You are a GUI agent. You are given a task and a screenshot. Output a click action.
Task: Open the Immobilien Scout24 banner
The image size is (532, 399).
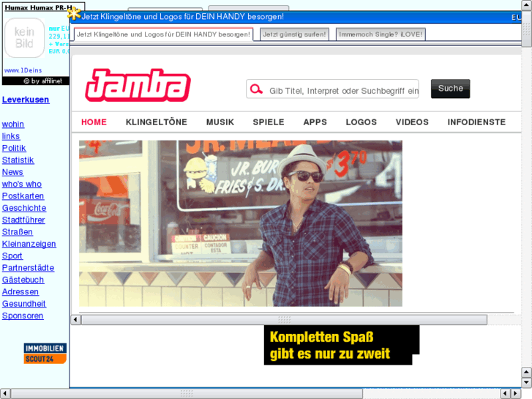[45, 354]
